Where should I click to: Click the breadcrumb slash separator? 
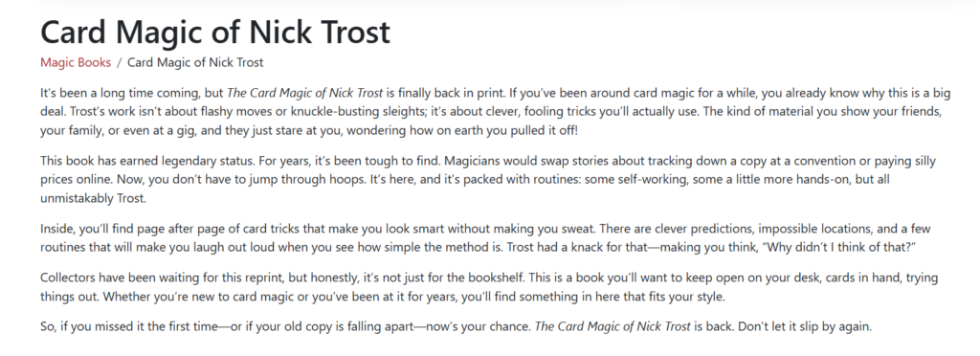[x=120, y=62]
